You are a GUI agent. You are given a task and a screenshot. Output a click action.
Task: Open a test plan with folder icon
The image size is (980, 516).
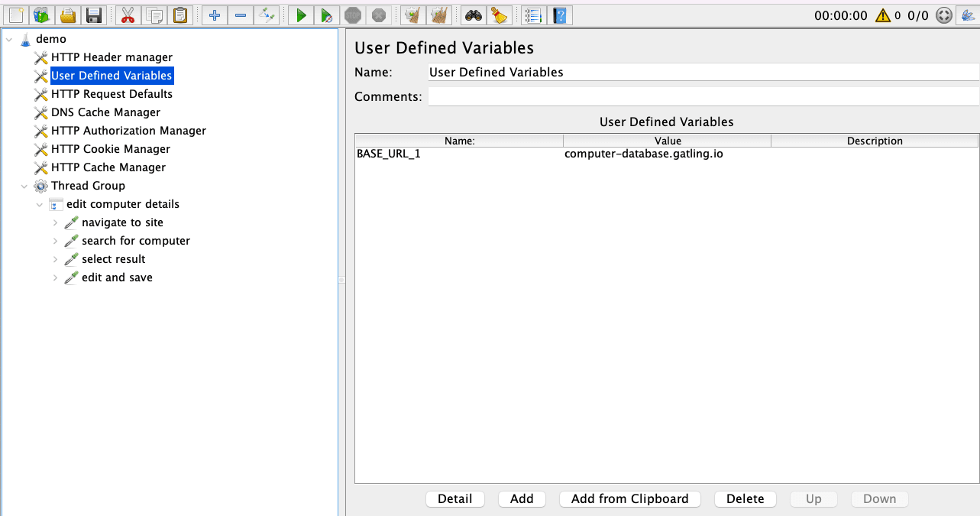click(67, 15)
